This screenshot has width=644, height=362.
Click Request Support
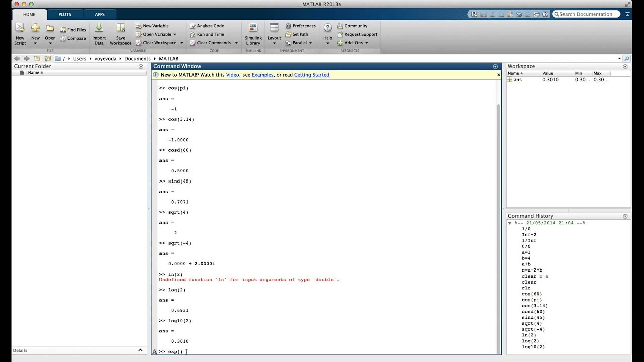357,34
